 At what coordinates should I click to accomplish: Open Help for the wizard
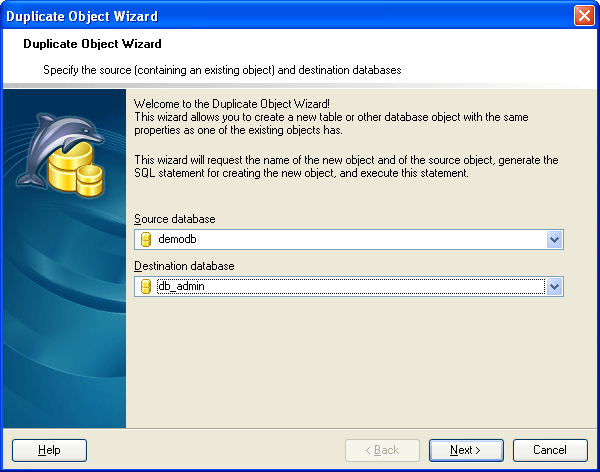pos(49,450)
